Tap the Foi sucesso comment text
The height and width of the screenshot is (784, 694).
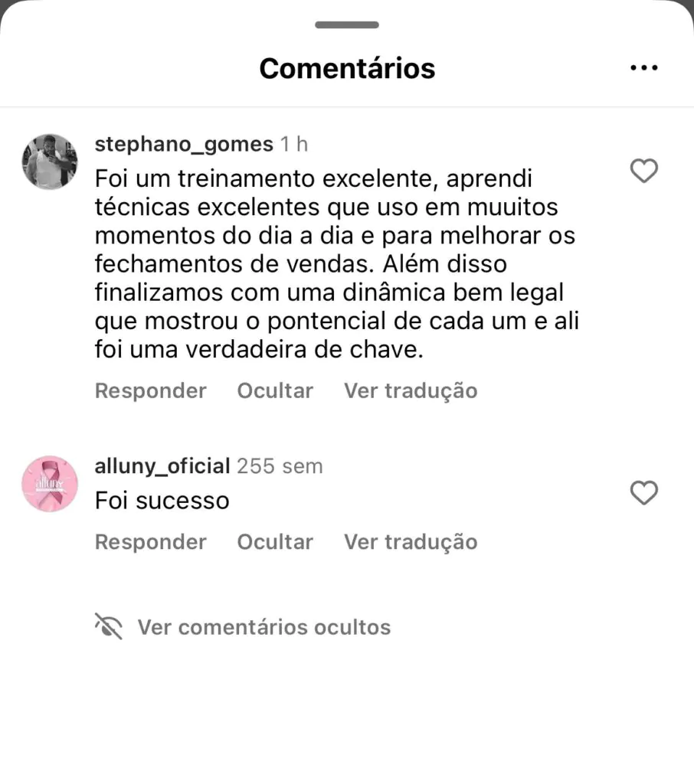click(x=162, y=501)
